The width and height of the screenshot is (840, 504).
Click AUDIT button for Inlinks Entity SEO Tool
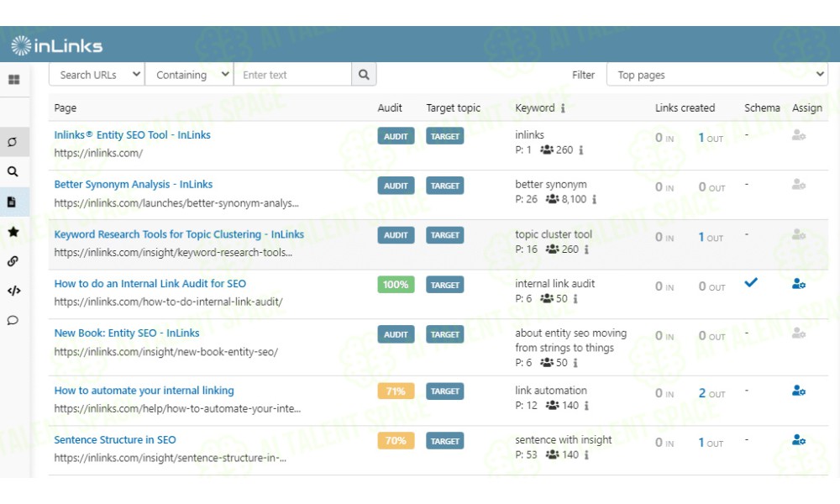tap(396, 136)
